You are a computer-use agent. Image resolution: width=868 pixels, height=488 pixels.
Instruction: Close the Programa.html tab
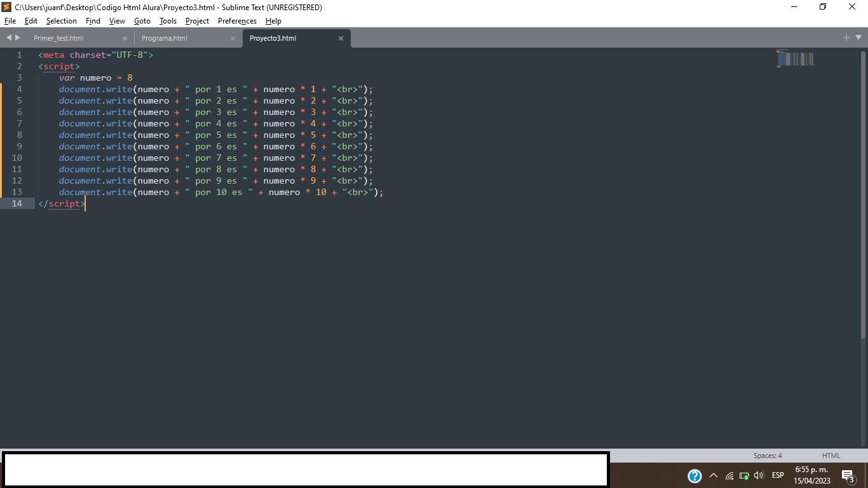(233, 38)
